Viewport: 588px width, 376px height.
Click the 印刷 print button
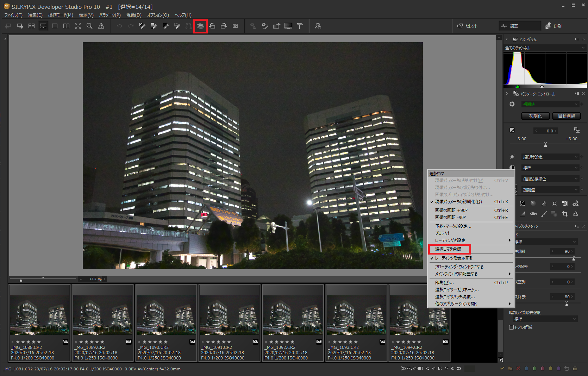point(553,26)
